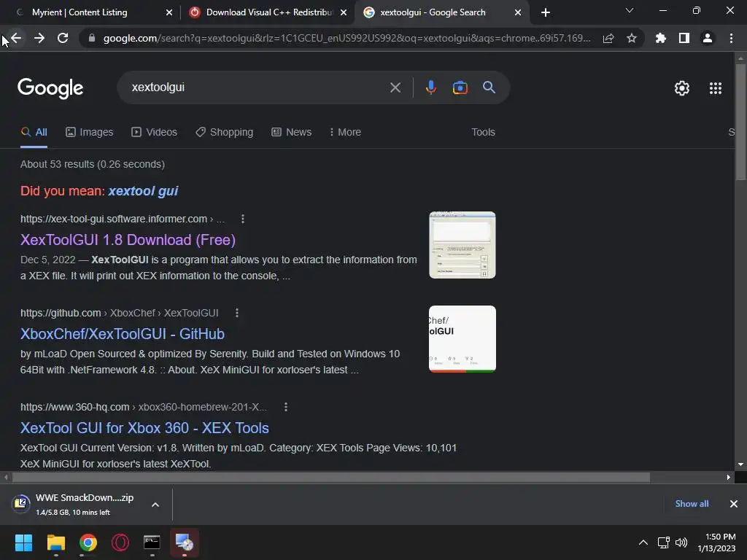This screenshot has height=560, width=747.
Task: Click the horizontal page scrollbar
Action: [x=331, y=477]
